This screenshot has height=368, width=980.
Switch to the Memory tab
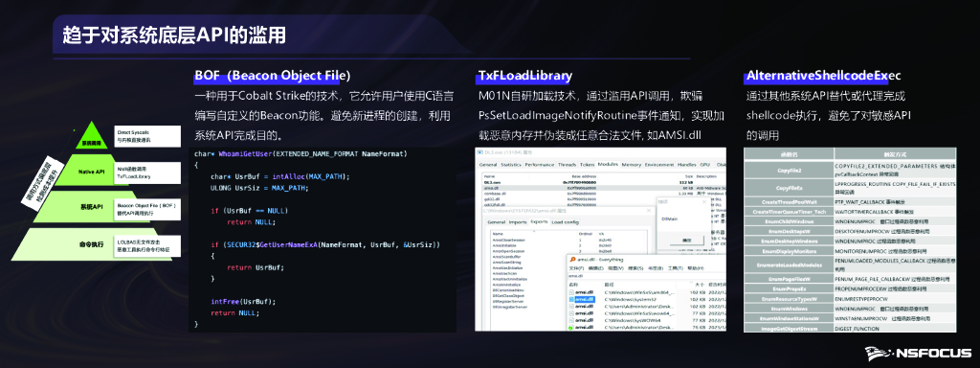632,165
